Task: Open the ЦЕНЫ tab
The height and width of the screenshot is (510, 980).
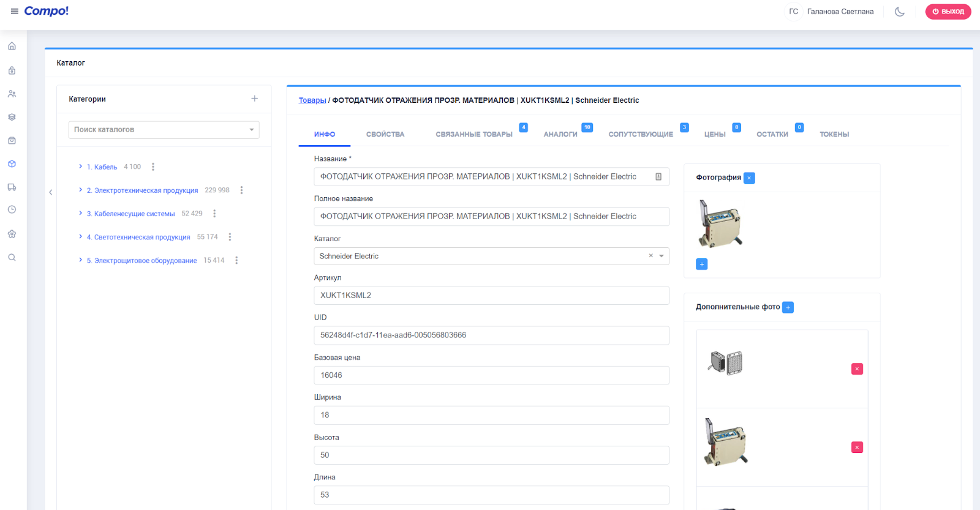Action: click(x=715, y=135)
